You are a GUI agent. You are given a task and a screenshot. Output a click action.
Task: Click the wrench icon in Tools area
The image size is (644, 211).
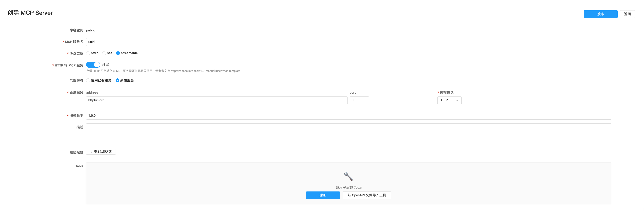(349, 176)
